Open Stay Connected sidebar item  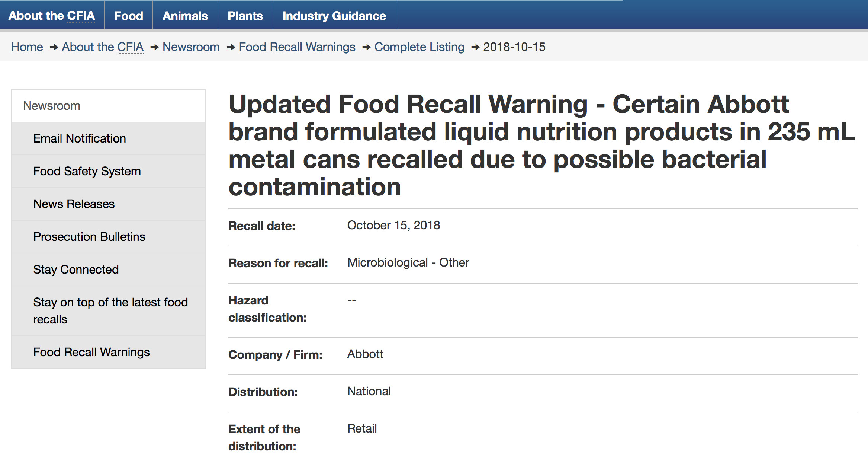(109, 270)
